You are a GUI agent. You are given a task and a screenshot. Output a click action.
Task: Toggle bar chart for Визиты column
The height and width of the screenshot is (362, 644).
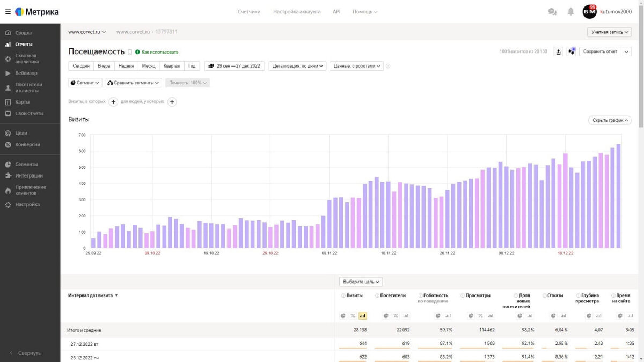(362, 316)
